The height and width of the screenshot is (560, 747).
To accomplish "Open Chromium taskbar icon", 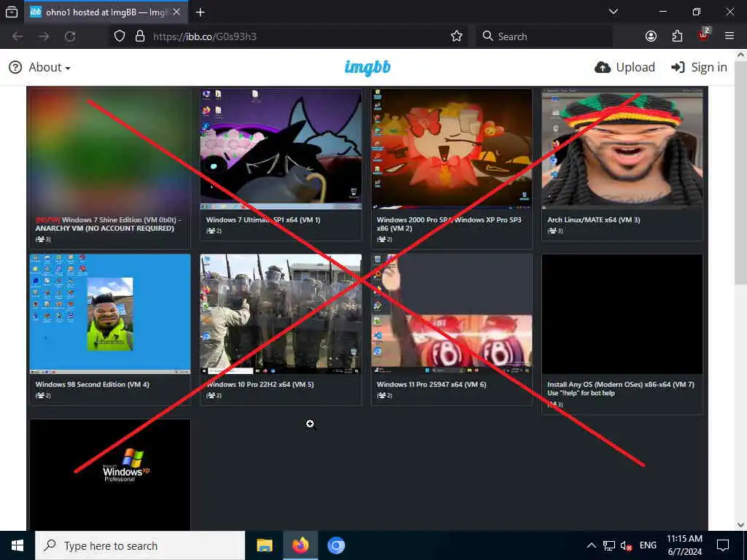I will (x=336, y=545).
